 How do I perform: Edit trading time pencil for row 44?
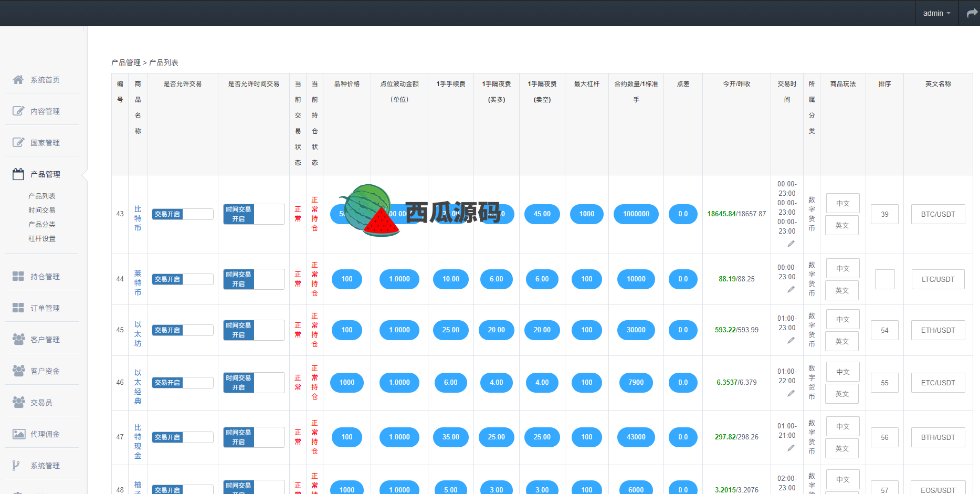click(x=791, y=289)
